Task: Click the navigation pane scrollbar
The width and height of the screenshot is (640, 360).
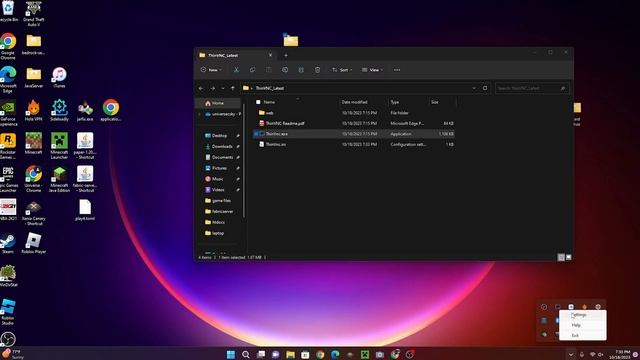Action: pos(244,159)
